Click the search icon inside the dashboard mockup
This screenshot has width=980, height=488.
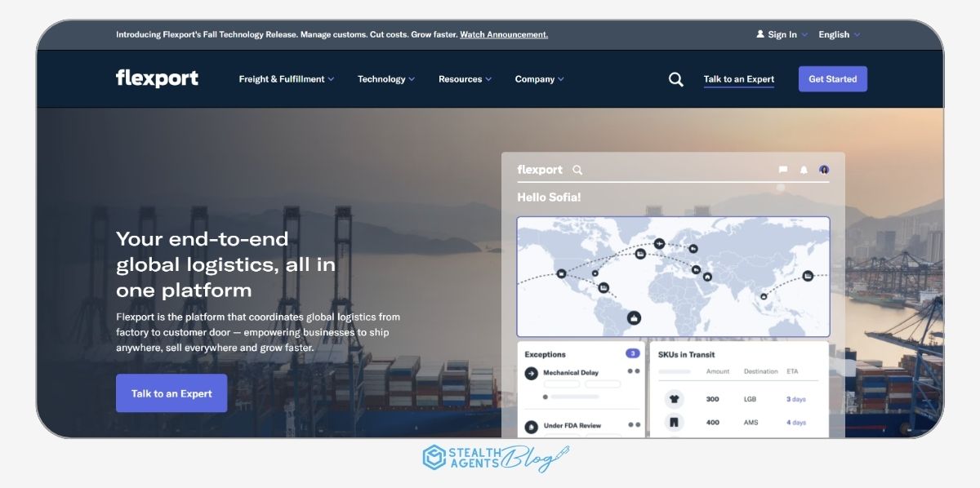click(578, 170)
